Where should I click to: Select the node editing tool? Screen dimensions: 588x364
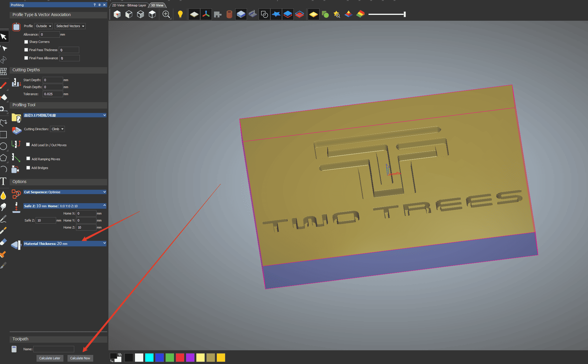(4, 48)
